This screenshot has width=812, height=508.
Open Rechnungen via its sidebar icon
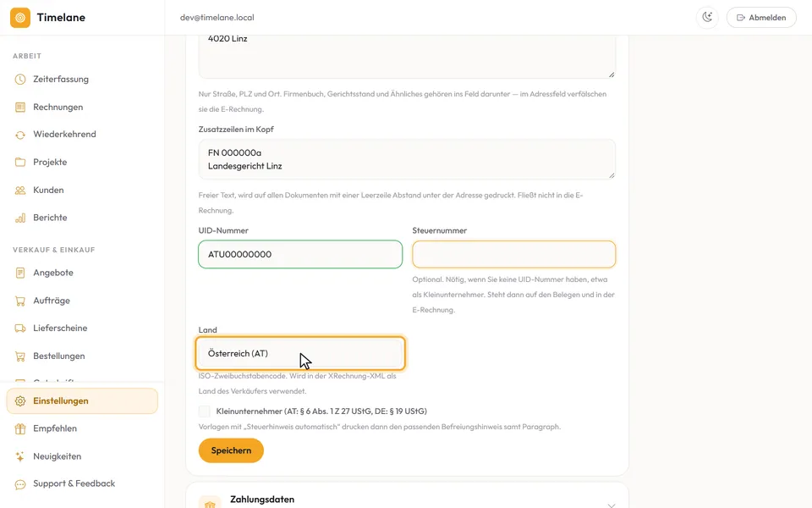coord(20,108)
